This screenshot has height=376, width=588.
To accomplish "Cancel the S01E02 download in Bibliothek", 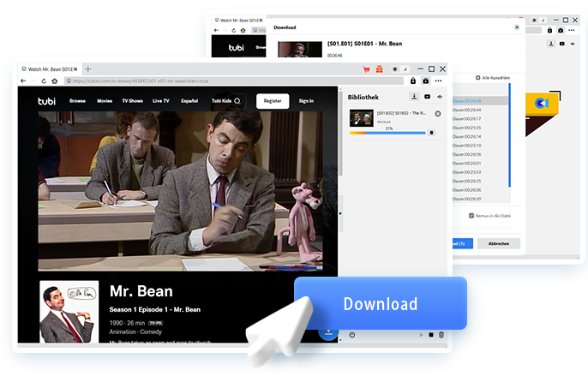I will pos(438,114).
